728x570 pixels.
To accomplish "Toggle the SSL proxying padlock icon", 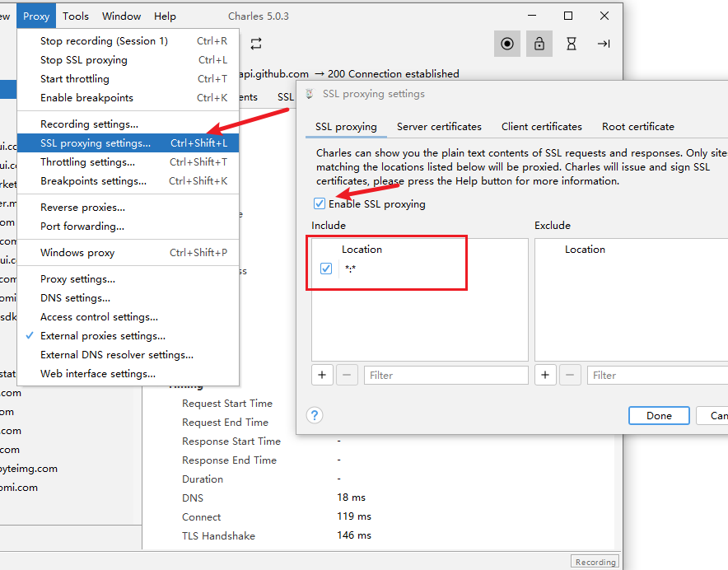I will [539, 44].
